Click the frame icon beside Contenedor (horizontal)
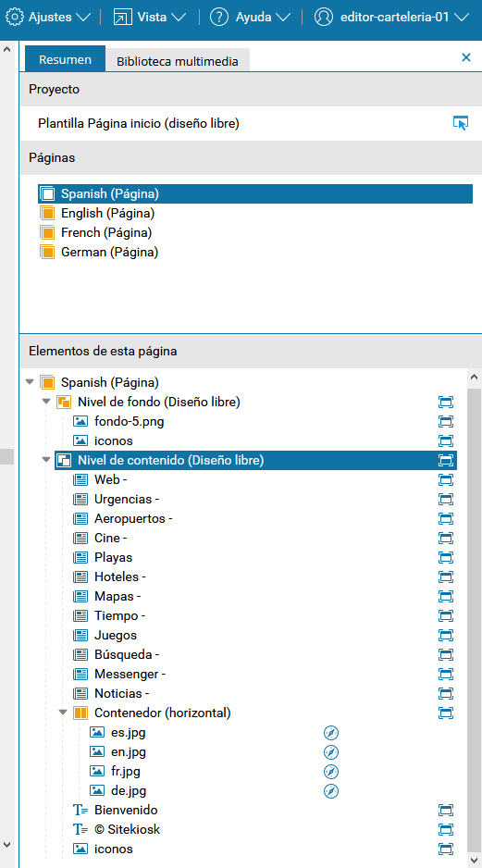The width and height of the screenshot is (482, 868). coord(446,713)
